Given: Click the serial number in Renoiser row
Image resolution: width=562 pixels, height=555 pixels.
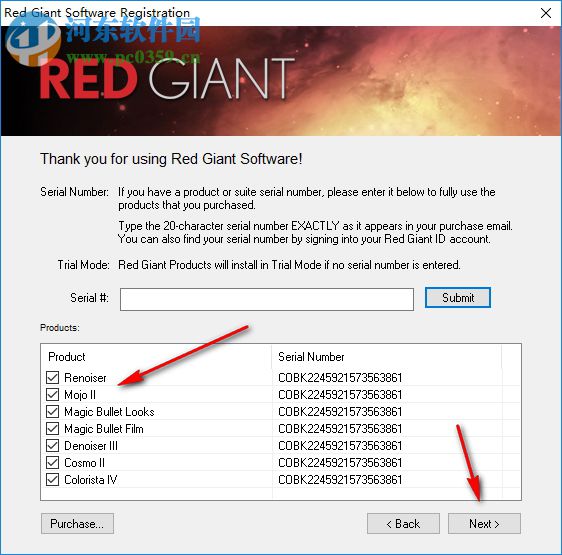Looking at the screenshot, I should pyautogui.click(x=340, y=378).
